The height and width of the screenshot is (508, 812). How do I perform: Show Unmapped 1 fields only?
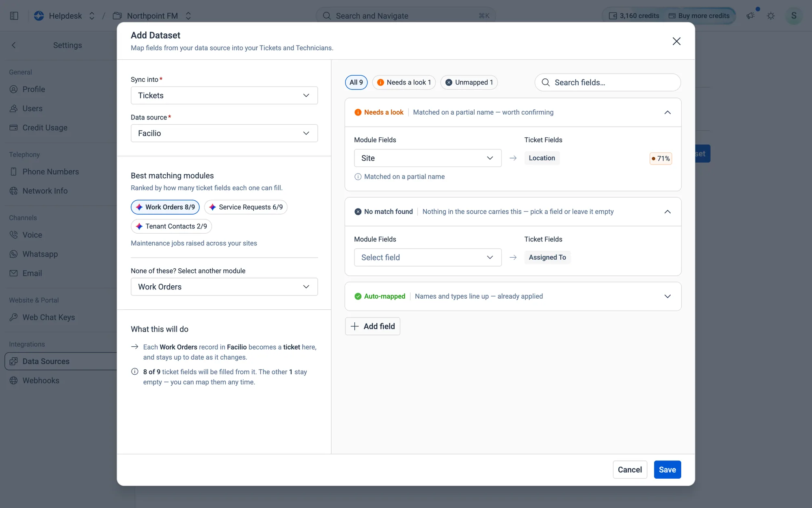tap(469, 82)
